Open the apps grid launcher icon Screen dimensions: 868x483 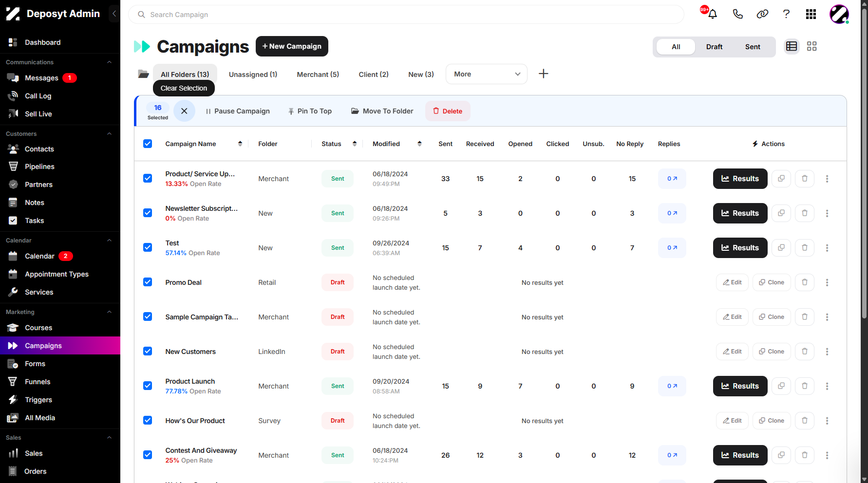[x=811, y=14]
